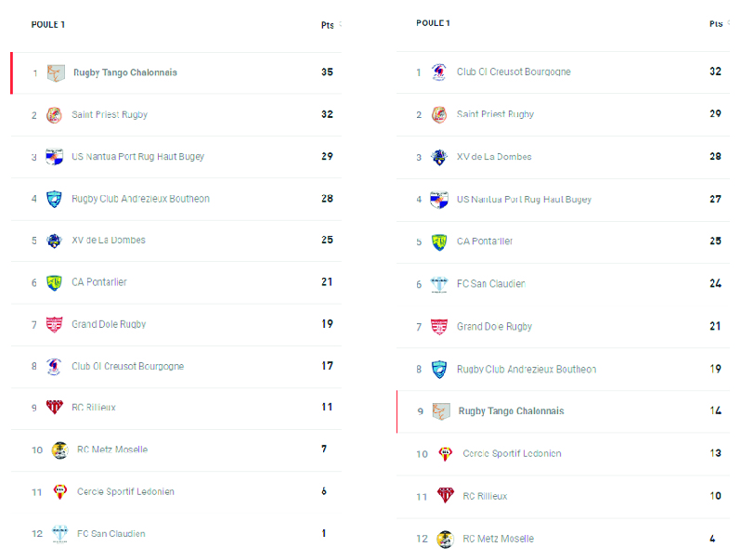
Task: Select the right POULE 1 heading
Action: (x=434, y=23)
